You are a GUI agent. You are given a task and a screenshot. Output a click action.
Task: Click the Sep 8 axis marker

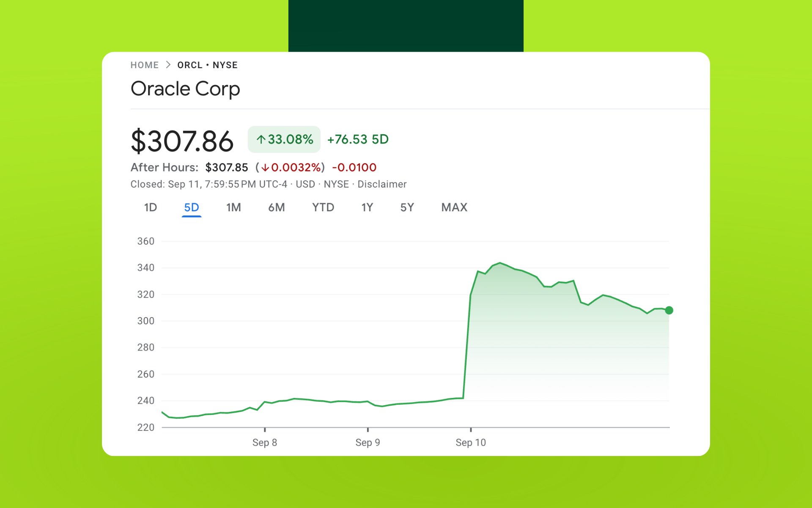click(x=265, y=442)
